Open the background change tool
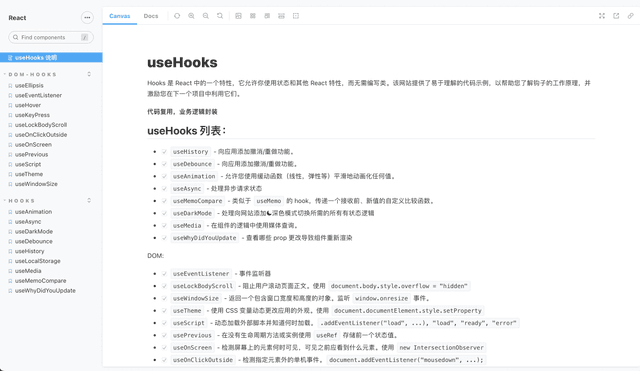 coord(238,16)
